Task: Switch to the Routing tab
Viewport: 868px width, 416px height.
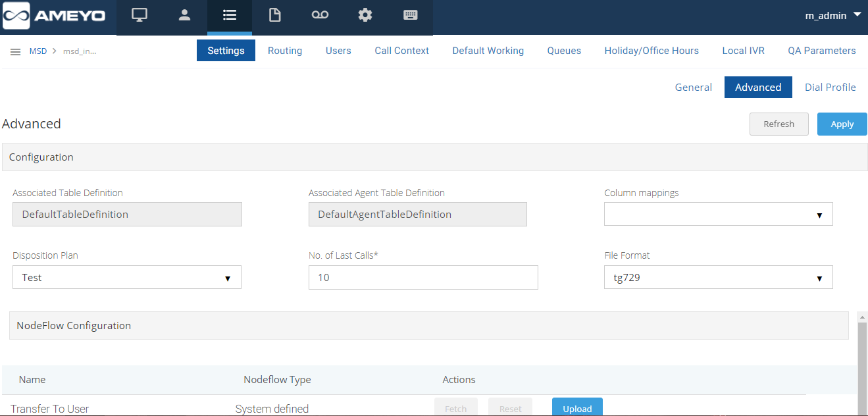Action: tap(284, 51)
